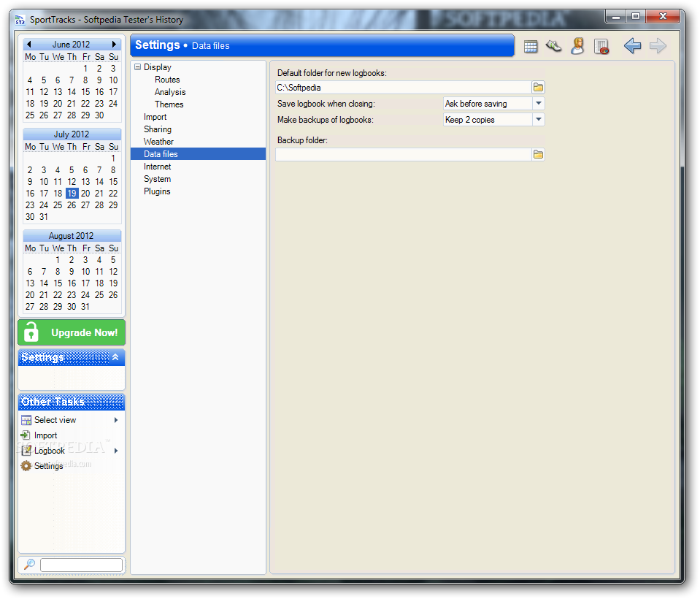
Task: Open the calendar grid view icon
Action: [531, 46]
